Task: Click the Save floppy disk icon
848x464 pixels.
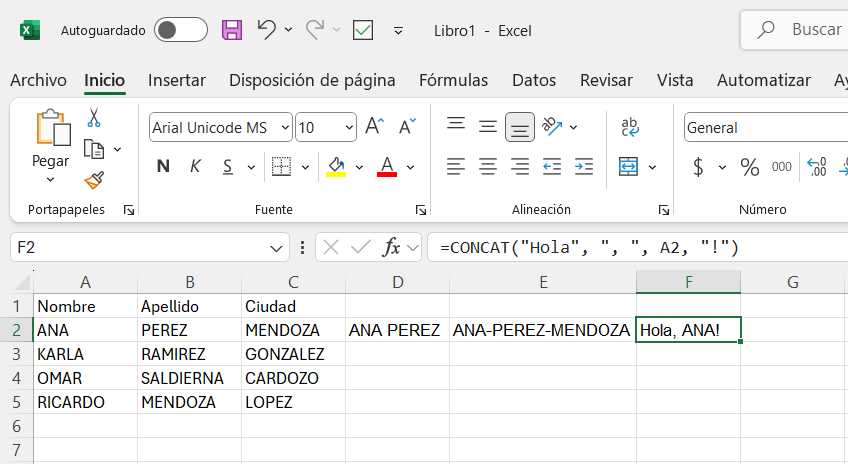Action: [x=232, y=30]
